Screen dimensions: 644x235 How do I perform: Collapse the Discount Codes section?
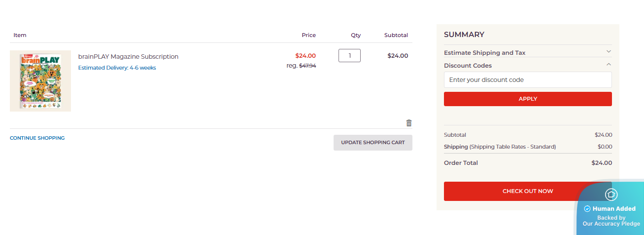pyautogui.click(x=609, y=64)
